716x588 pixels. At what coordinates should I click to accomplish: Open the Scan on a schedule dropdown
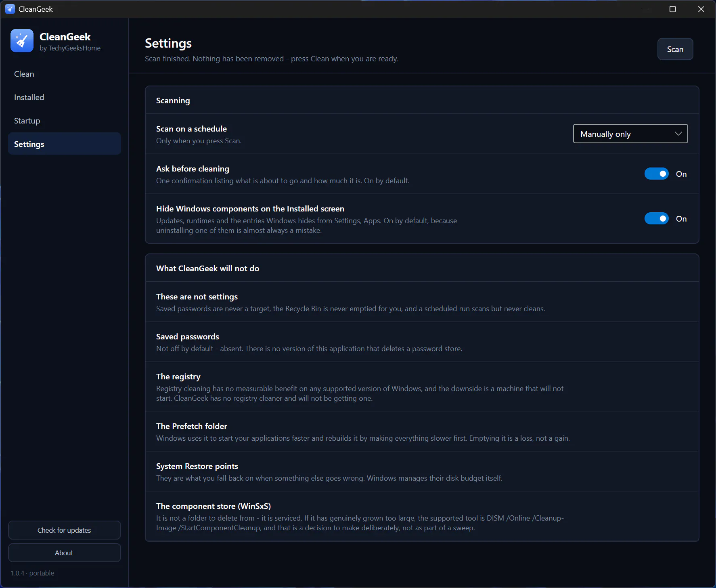tap(630, 134)
